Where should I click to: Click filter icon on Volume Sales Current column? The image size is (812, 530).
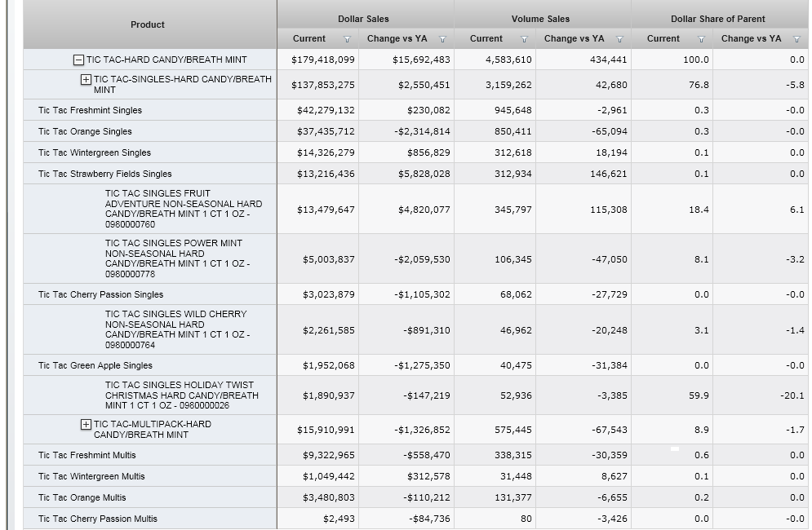pyautogui.click(x=524, y=39)
